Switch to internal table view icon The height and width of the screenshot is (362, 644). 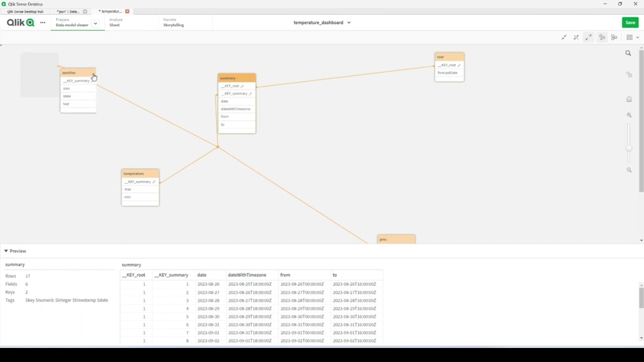tap(602, 37)
